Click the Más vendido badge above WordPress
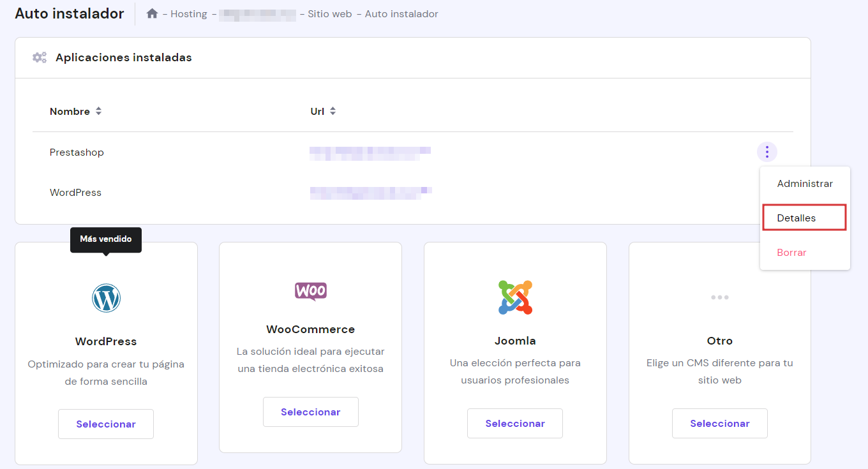The height and width of the screenshot is (469, 868). (x=105, y=239)
